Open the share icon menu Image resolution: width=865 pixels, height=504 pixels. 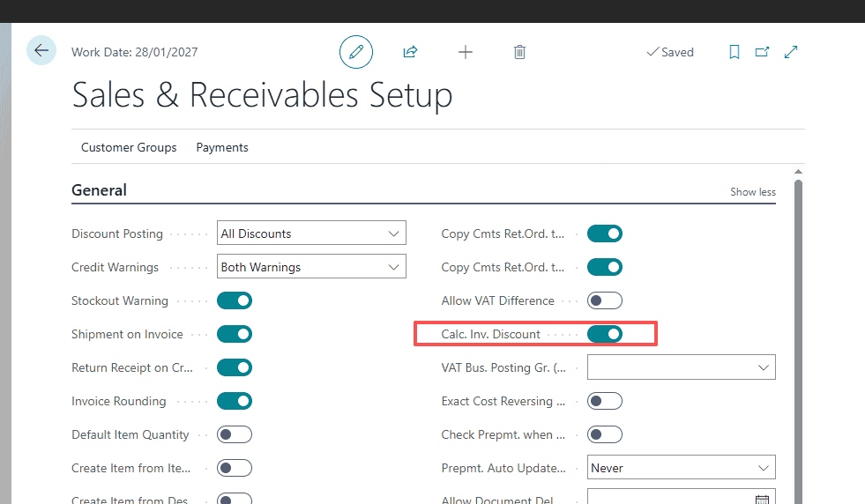(410, 52)
